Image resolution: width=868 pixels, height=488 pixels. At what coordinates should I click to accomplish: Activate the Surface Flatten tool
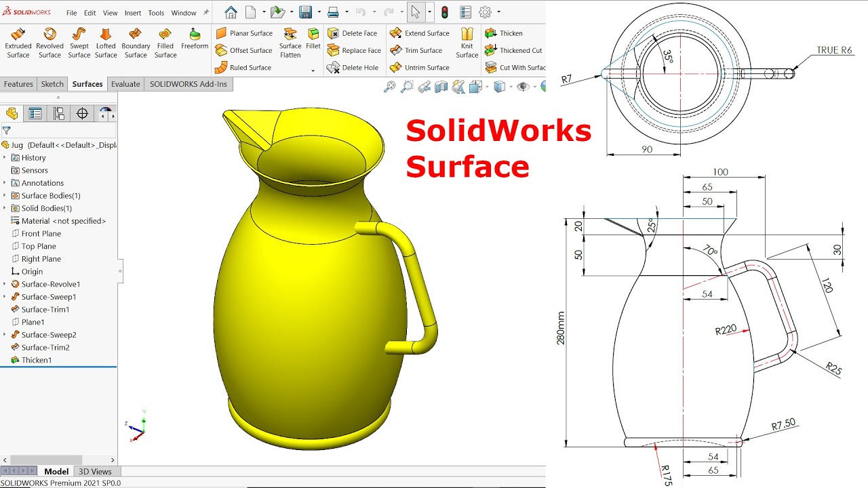[x=290, y=43]
